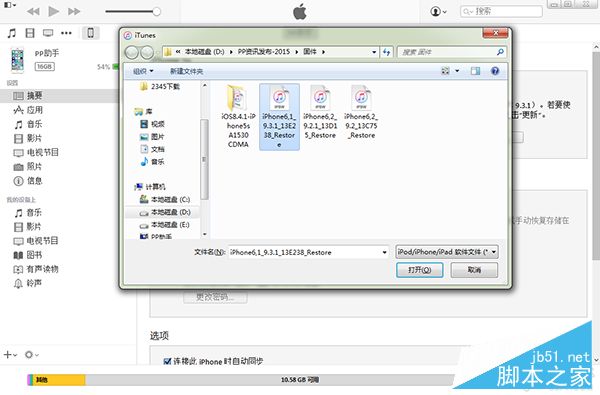Click the navigation tree scroll-down arrow
The width and height of the screenshot is (600, 395).
(204, 234)
